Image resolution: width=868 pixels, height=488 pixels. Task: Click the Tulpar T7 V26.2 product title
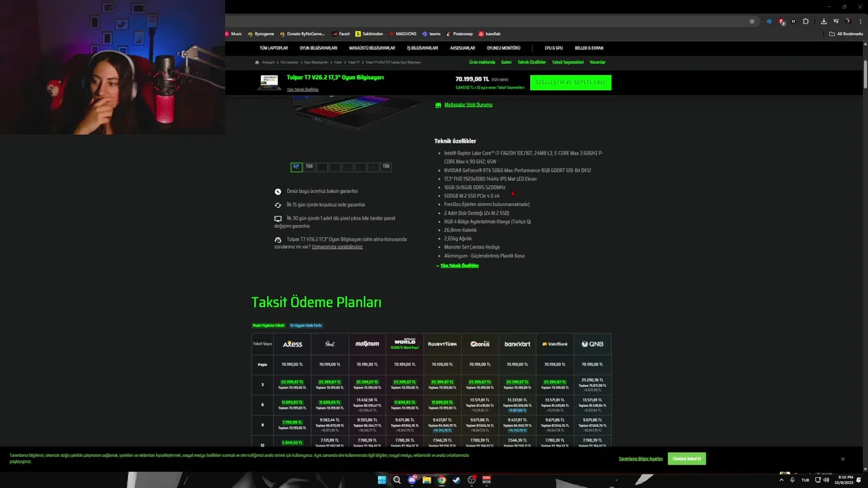[335, 78]
